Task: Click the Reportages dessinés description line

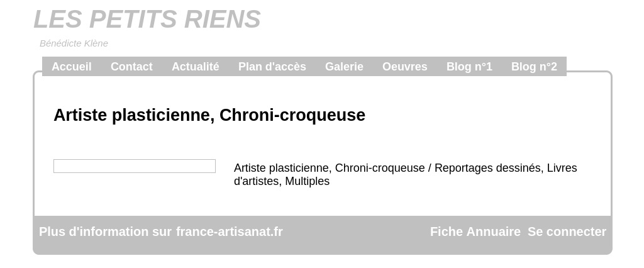Action: click(406, 168)
